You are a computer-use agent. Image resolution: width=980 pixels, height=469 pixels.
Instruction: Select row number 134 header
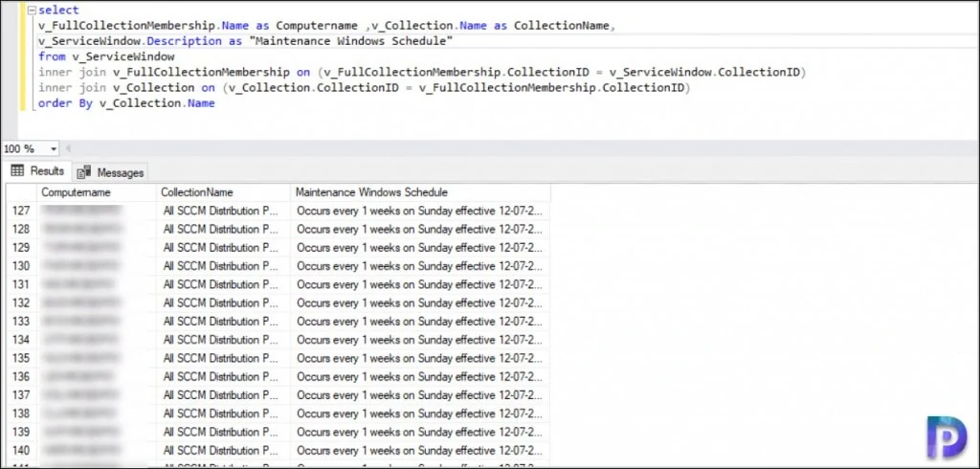point(21,340)
